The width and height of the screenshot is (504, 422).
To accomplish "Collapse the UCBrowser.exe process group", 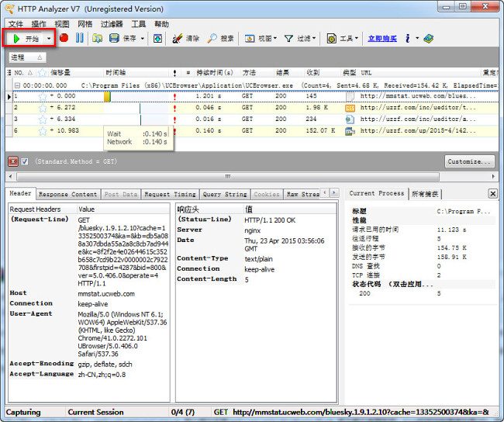I will point(17,85).
